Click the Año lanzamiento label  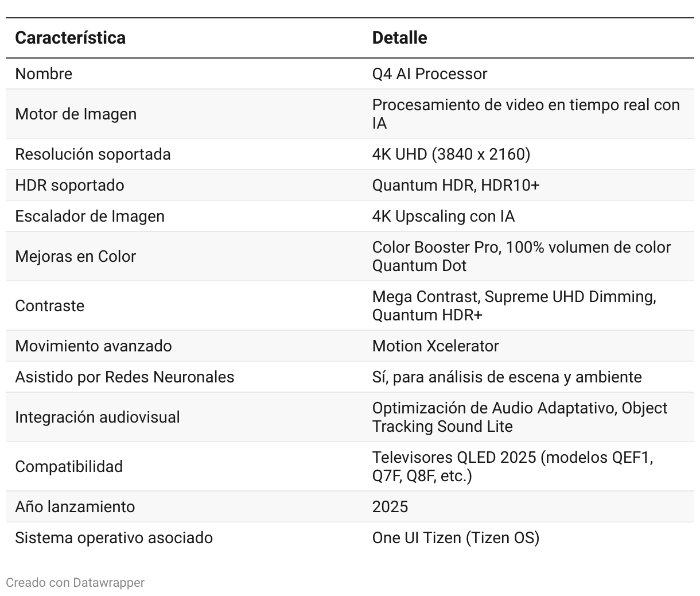[x=75, y=507]
